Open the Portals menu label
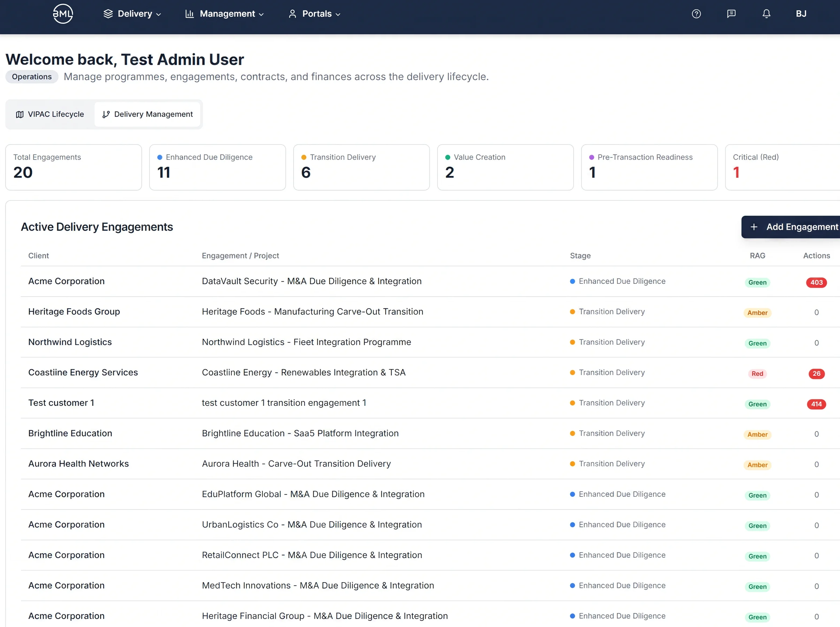 pyautogui.click(x=317, y=14)
